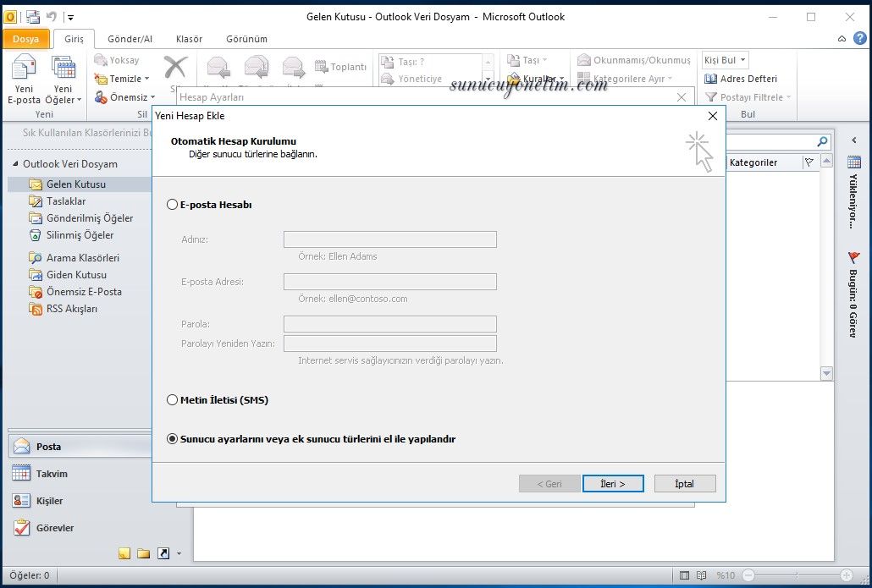Open the quick access toolbar customize arrow
This screenshot has width=872, height=588.
(x=70, y=17)
